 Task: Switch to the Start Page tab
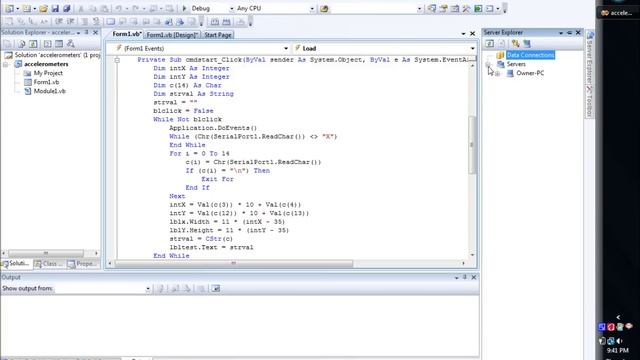point(218,35)
